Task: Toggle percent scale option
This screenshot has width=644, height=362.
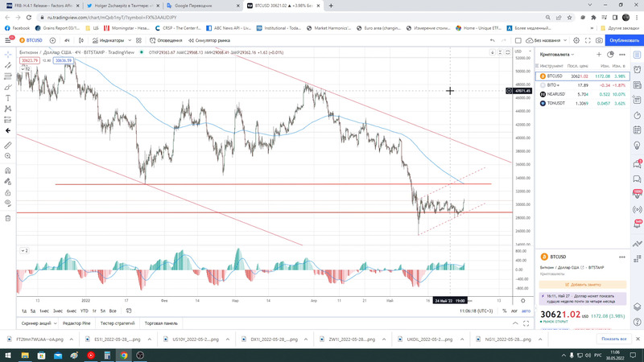Action: [505, 311]
